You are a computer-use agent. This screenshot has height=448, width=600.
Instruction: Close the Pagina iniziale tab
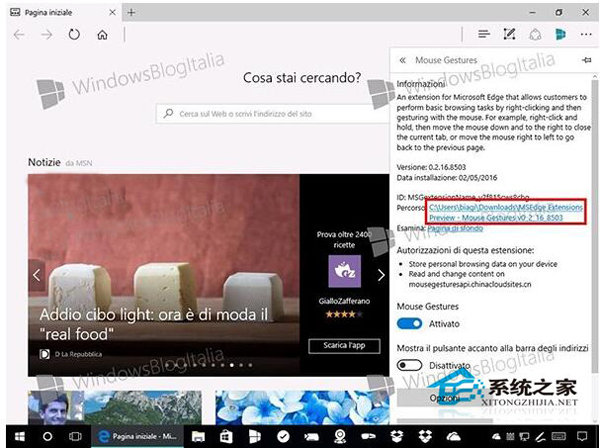(x=112, y=13)
